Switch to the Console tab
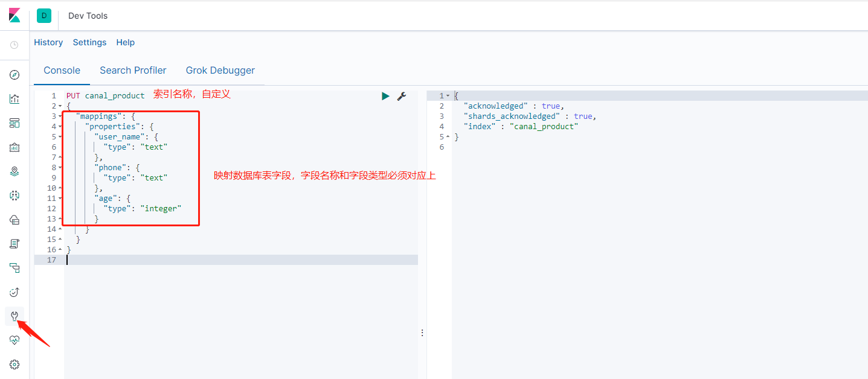The width and height of the screenshot is (868, 379). pyautogui.click(x=62, y=71)
